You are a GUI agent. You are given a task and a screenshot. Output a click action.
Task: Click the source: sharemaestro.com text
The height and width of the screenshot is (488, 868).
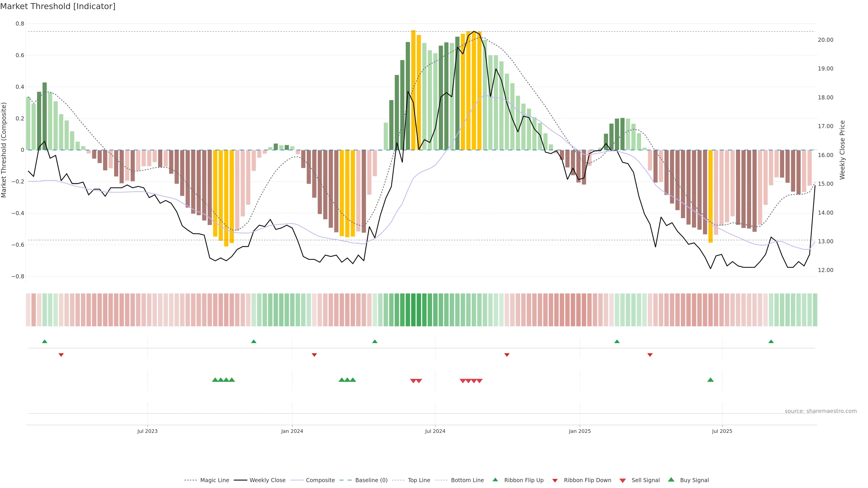[x=821, y=411]
